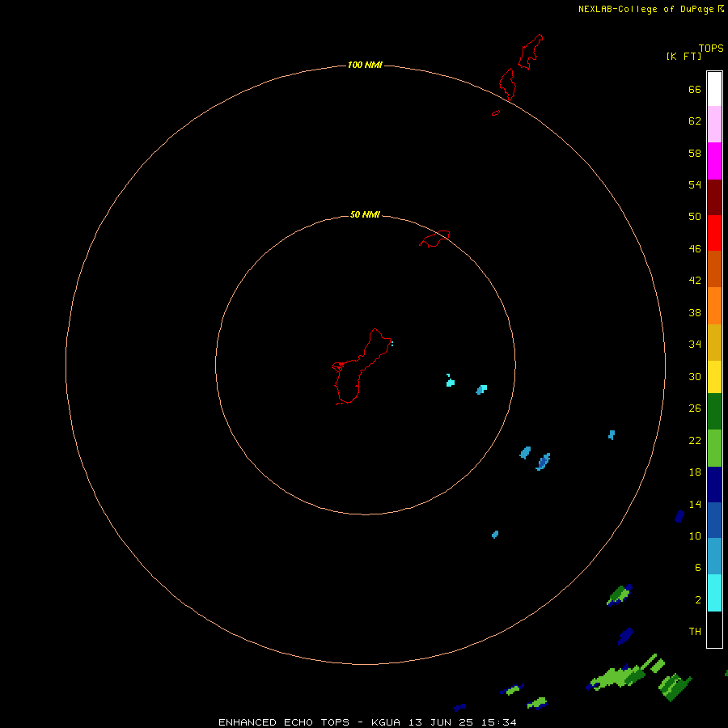Screen dimensions: 728x728
Task: Click the '18' legend value label
Action: point(695,472)
